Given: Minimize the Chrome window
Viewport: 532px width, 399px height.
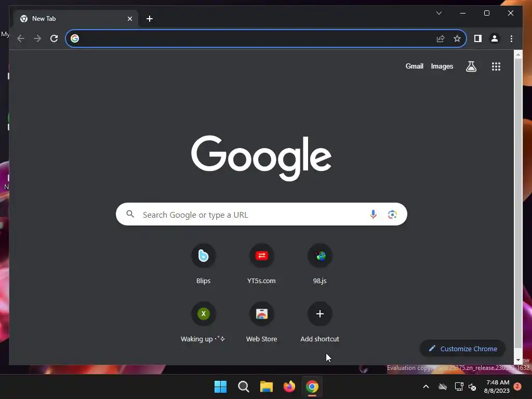Looking at the screenshot, I should (x=463, y=13).
